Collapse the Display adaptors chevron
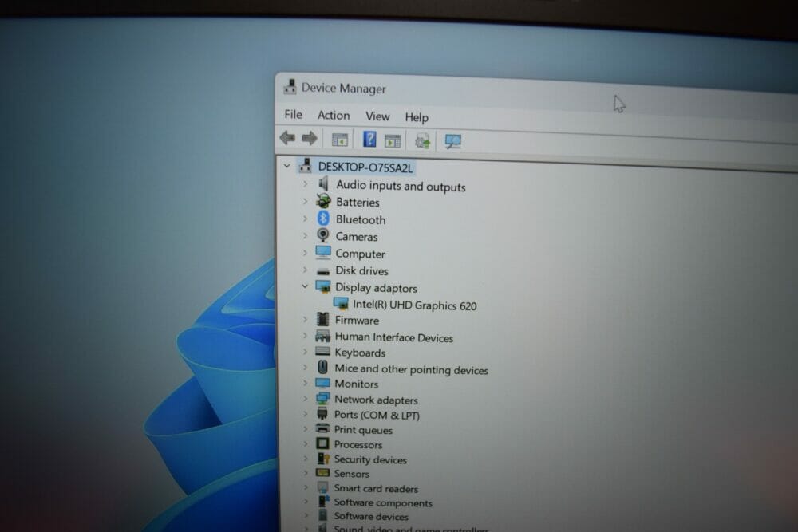Screen dimensions: 798x532 (x=305, y=286)
